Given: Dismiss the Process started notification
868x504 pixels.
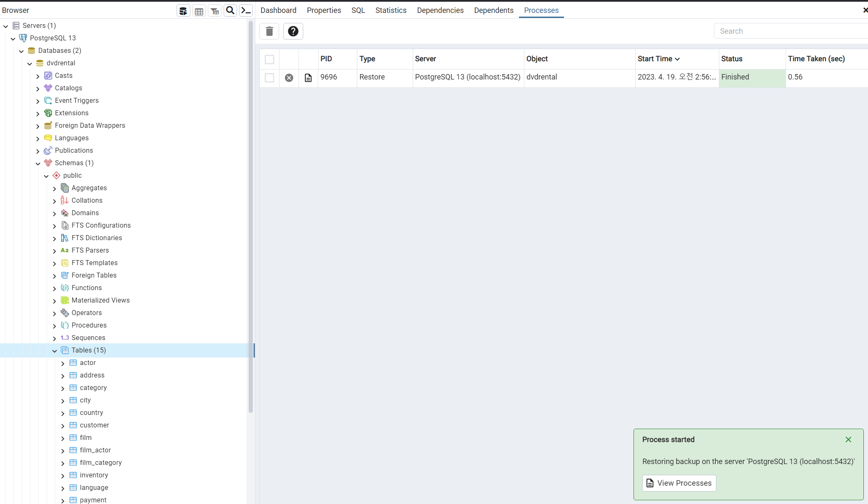Looking at the screenshot, I should pyautogui.click(x=848, y=439).
